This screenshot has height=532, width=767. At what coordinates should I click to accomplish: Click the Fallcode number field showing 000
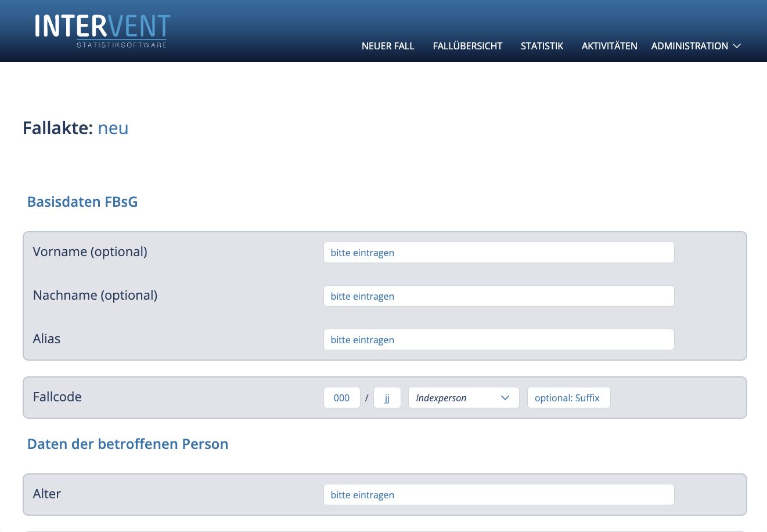pyautogui.click(x=342, y=398)
